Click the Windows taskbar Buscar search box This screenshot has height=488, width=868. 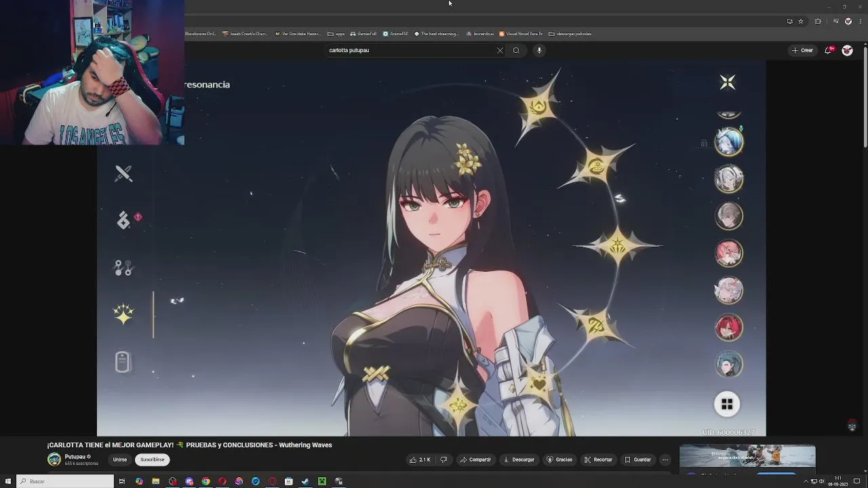point(65,481)
